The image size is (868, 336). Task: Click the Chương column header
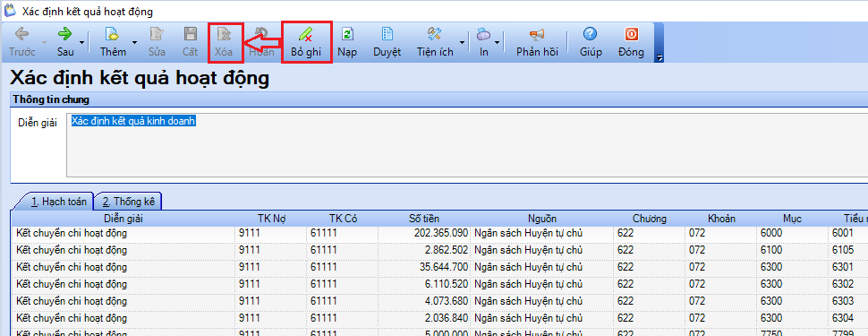click(x=650, y=219)
